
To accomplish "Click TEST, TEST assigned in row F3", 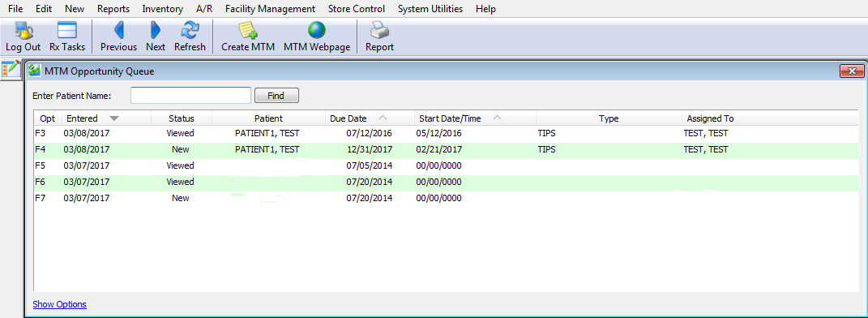I will [706, 134].
